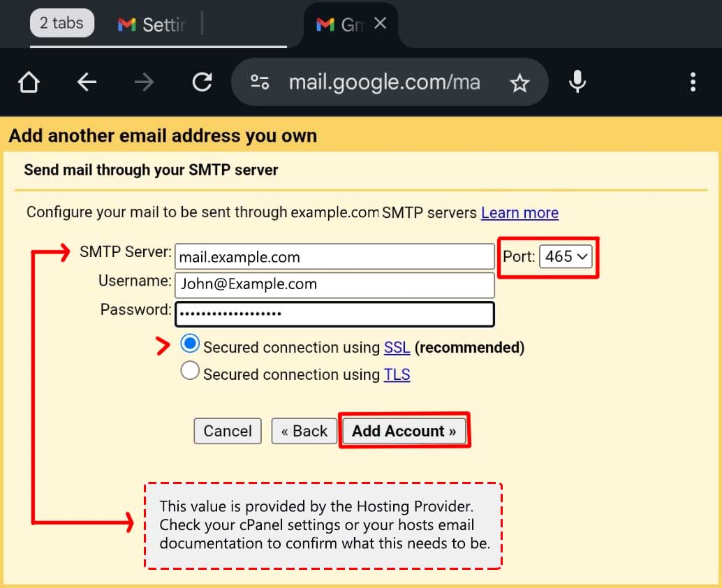Open the three-dot browser menu
Viewport: 722px width, 588px height.
pos(692,82)
